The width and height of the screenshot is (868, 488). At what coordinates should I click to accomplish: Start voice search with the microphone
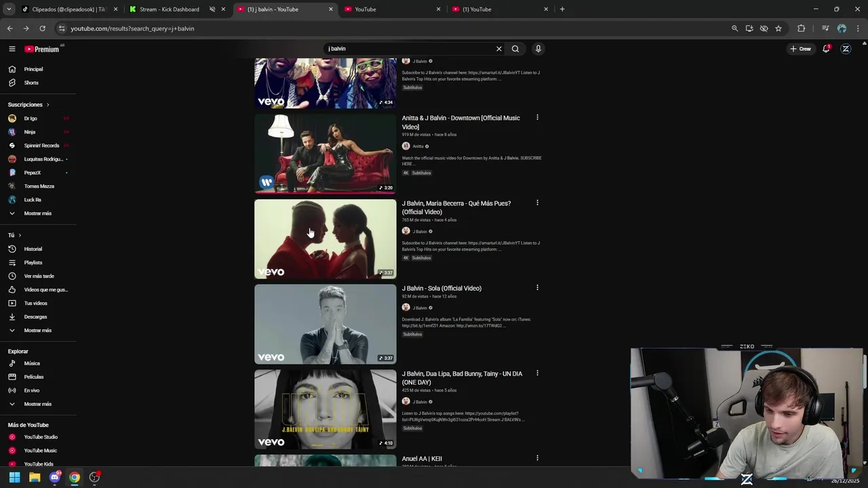pos(538,49)
